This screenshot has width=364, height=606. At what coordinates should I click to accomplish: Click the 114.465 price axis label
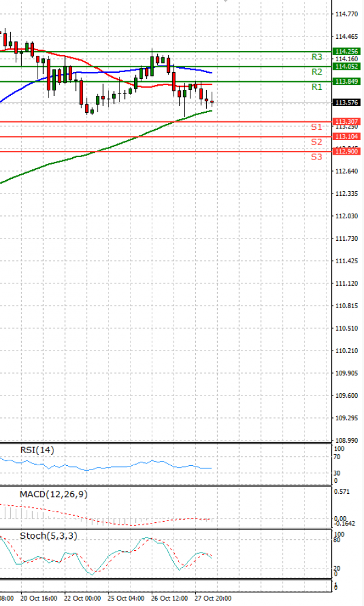pyautogui.click(x=346, y=37)
